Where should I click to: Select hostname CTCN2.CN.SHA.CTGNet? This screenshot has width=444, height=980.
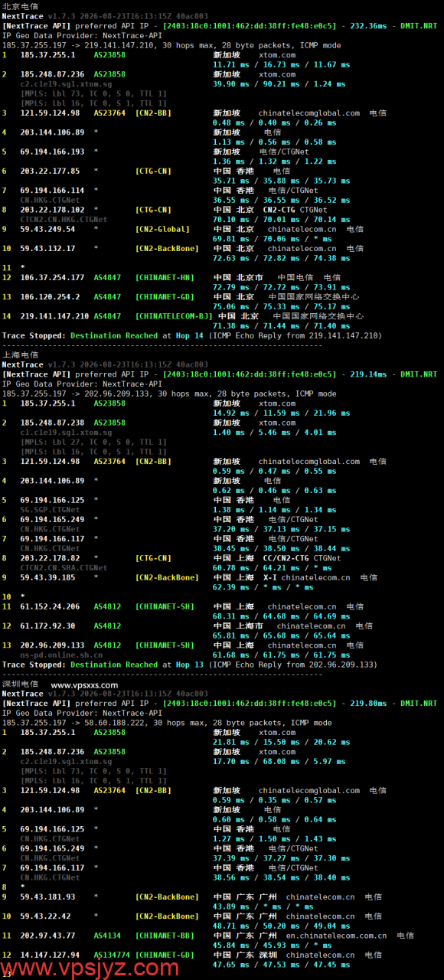[64, 567]
